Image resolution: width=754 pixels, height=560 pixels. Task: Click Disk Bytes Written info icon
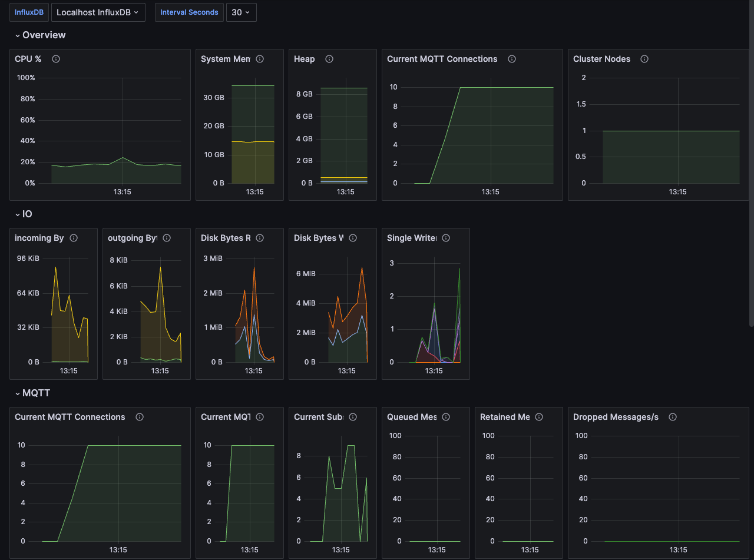pyautogui.click(x=353, y=238)
